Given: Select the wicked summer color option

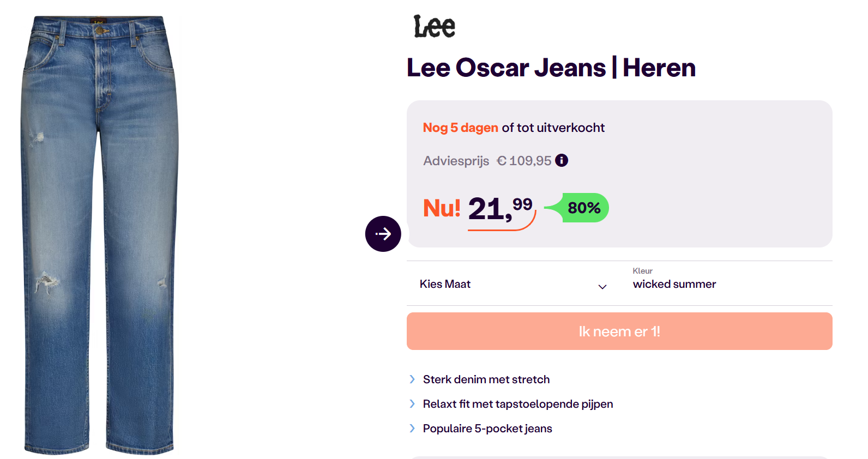Looking at the screenshot, I should tap(674, 283).
